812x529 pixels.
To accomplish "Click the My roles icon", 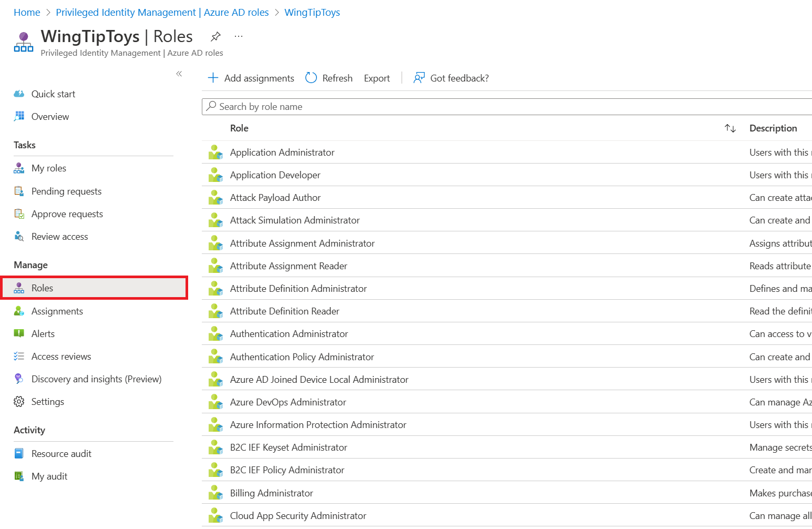I will pyautogui.click(x=19, y=168).
